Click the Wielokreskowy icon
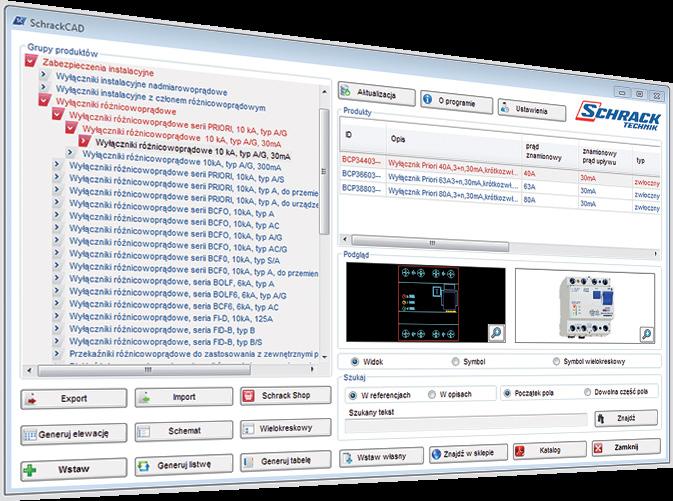 (248, 429)
